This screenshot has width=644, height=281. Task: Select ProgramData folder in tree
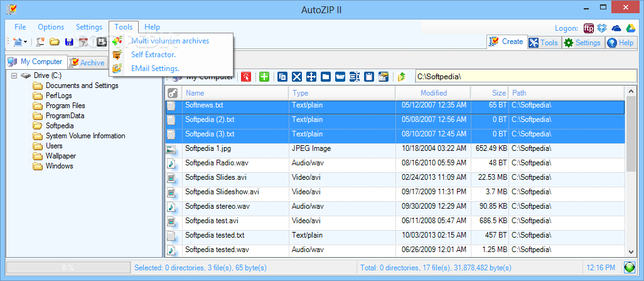tap(65, 116)
